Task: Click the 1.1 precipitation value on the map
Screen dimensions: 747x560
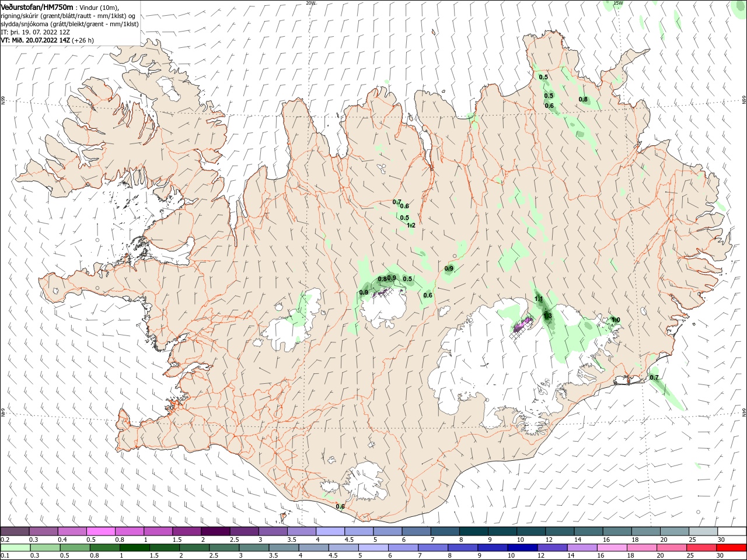Action: point(539,299)
